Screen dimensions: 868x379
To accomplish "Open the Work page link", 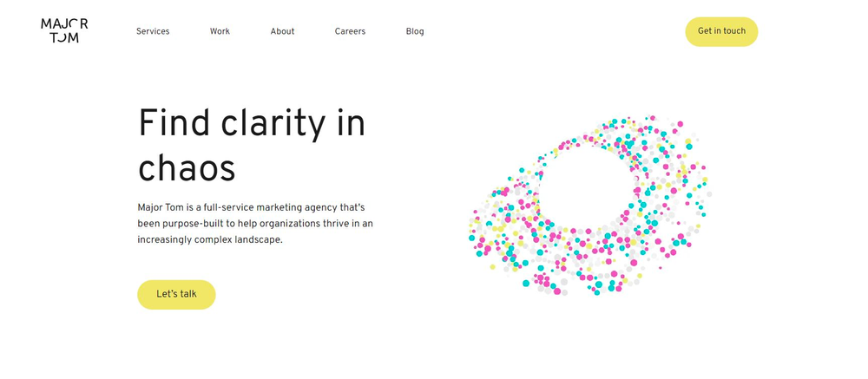I will pos(220,31).
